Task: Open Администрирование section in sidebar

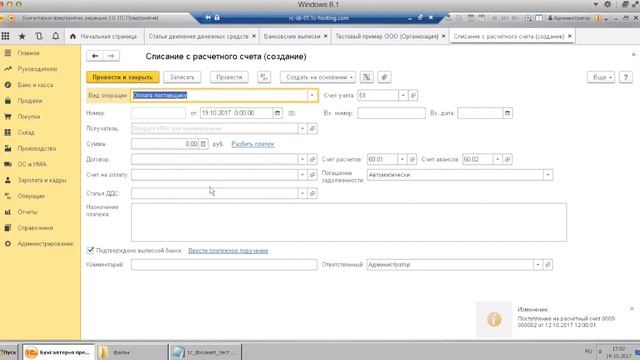Action: (45, 244)
